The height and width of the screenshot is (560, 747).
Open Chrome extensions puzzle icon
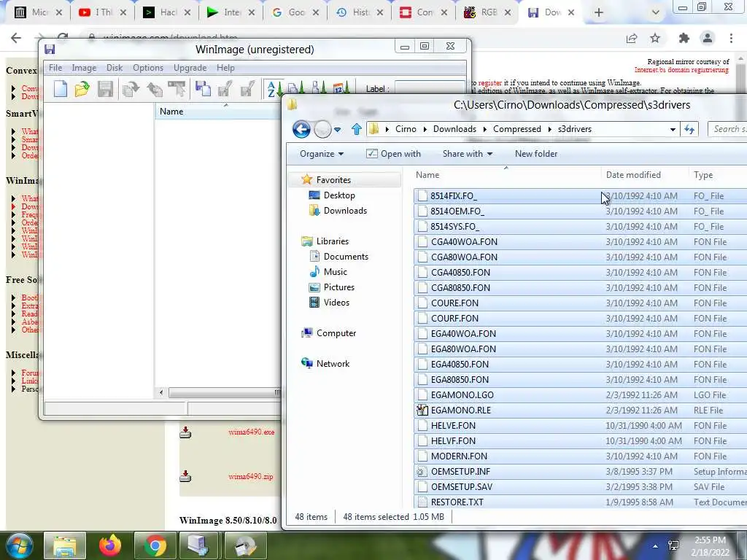click(684, 38)
